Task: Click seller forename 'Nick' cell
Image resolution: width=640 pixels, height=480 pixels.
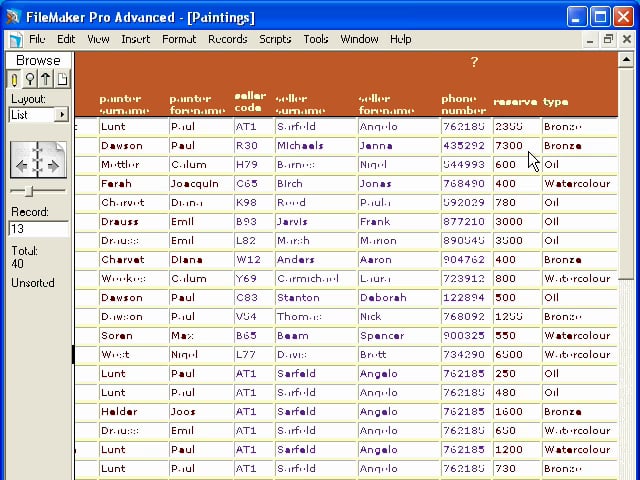Action: click(x=399, y=316)
